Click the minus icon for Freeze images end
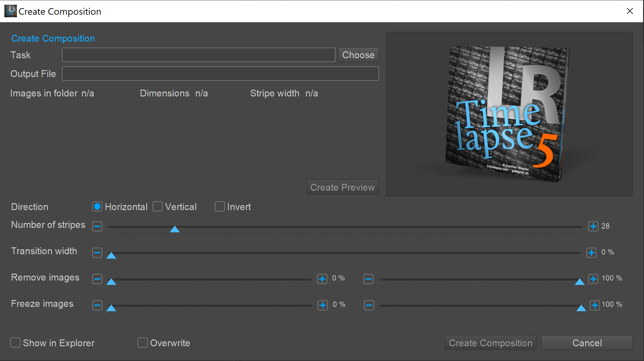The width and height of the screenshot is (644, 361). click(369, 305)
